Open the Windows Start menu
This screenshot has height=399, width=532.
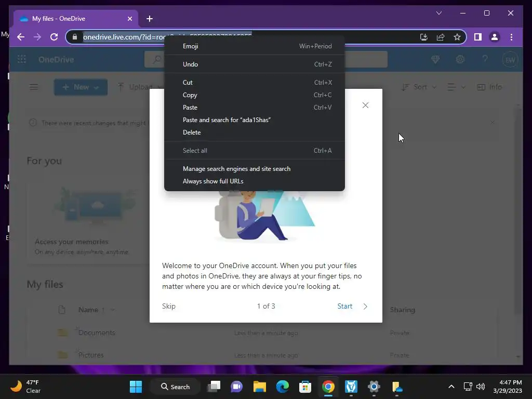(x=136, y=387)
